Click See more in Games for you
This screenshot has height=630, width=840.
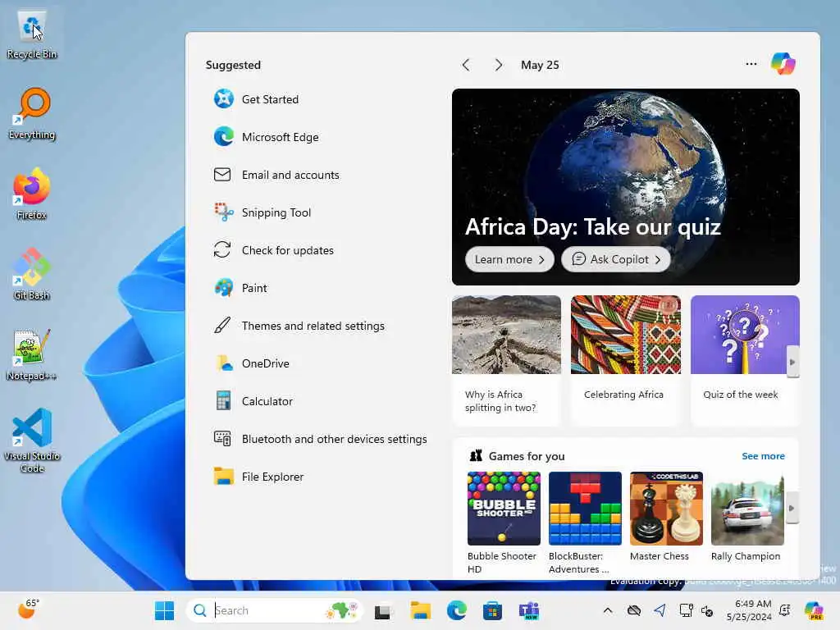pos(763,456)
